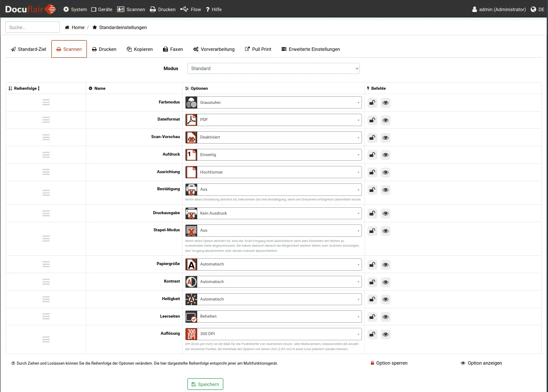
Task: Click the PDF Dateiformat icon
Action: coord(191,120)
